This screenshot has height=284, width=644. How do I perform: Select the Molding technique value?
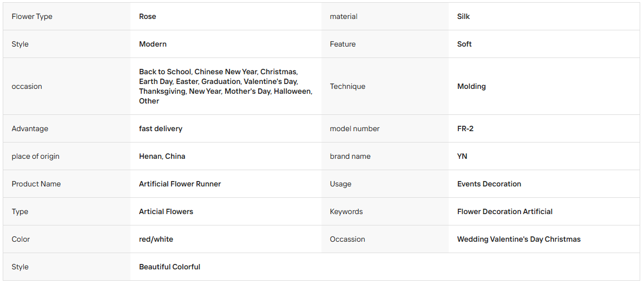point(471,86)
